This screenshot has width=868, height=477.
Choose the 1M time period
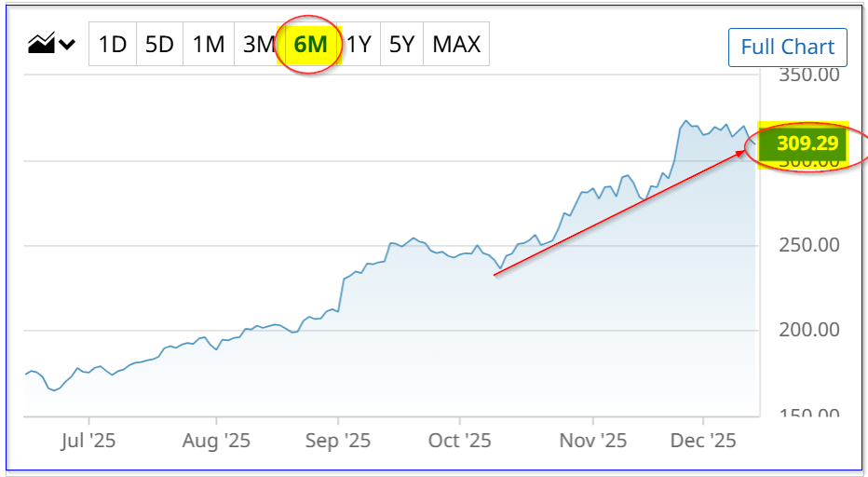[209, 44]
